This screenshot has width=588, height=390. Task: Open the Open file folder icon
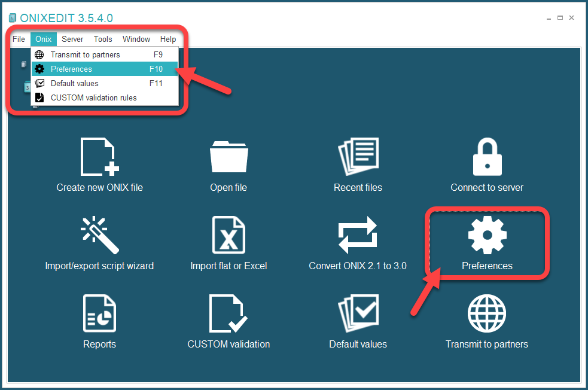229,157
